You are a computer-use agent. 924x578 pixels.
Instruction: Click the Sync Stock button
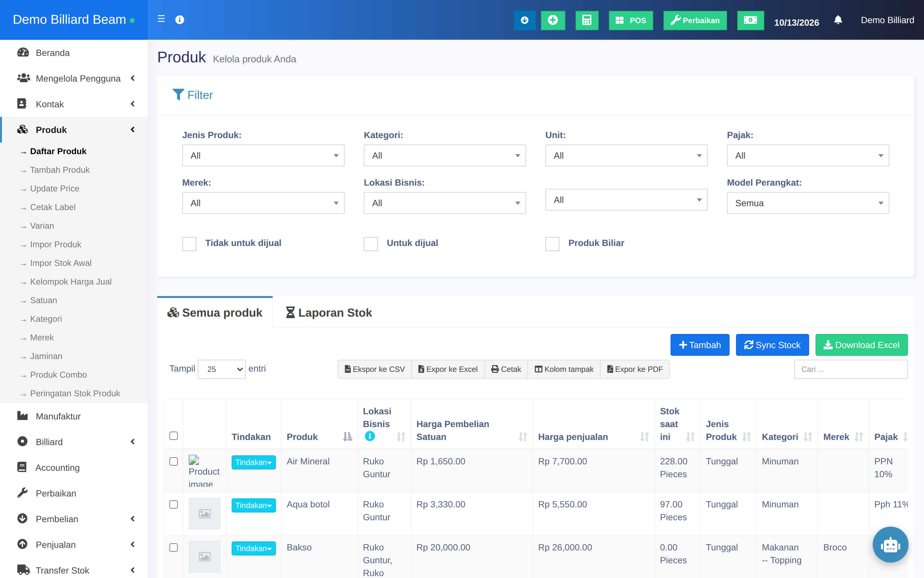click(x=773, y=345)
